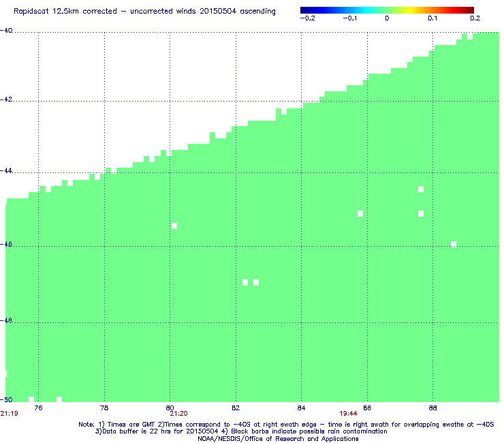Screen dimensions: 504x443
Task: Click the '-0.1' color bar label
Action: click(349, 18)
